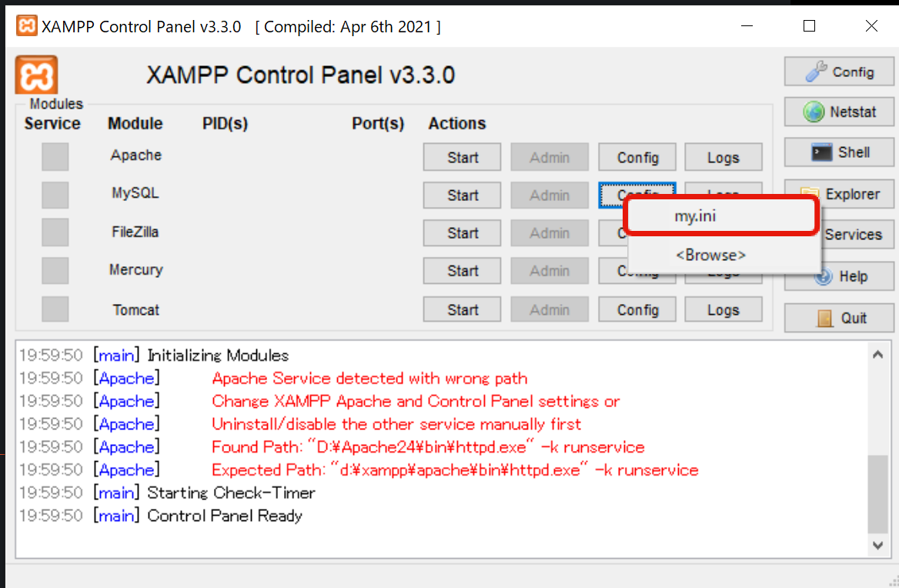The height and width of the screenshot is (588, 899).
Task: Click the 'Found Path' log line
Action: click(x=428, y=447)
